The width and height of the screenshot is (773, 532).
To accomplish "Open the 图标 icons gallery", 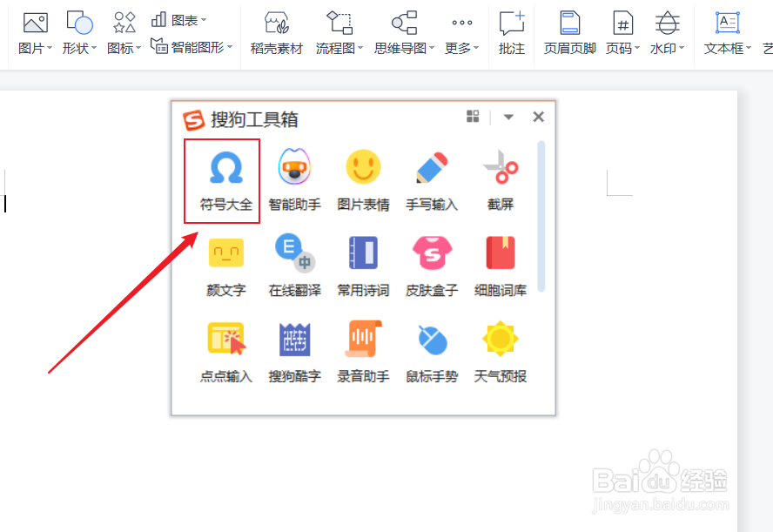I will coord(124,32).
